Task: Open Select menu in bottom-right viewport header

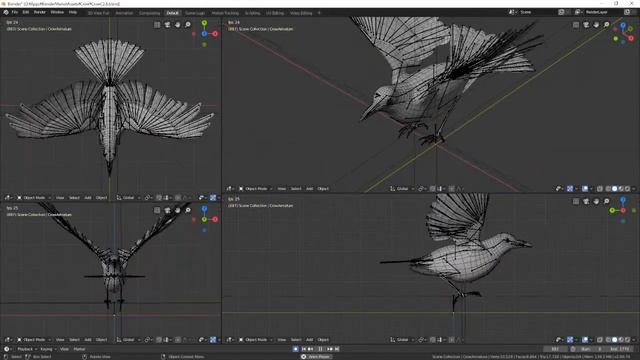Action: pyautogui.click(x=296, y=340)
